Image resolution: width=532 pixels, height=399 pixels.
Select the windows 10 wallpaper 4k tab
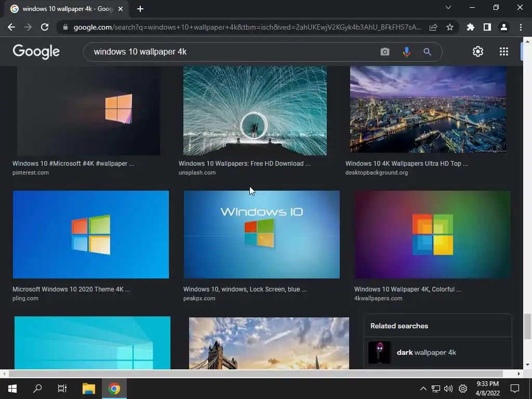[x=67, y=9]
